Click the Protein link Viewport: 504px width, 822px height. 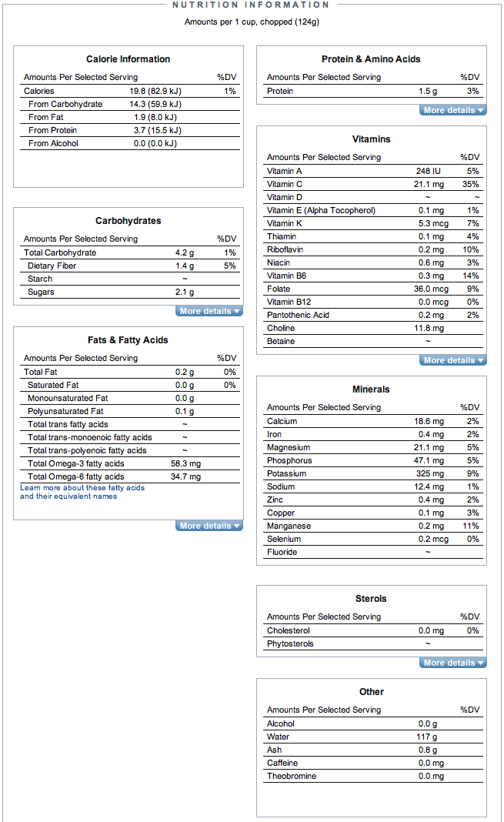click(279, 91)
